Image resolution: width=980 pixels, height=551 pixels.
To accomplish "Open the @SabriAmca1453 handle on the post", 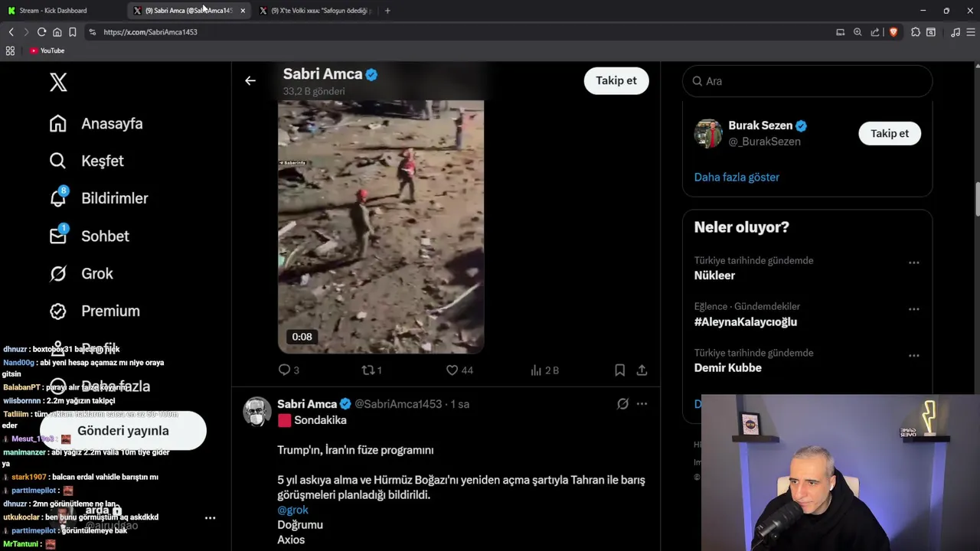I will pos(398,404).
